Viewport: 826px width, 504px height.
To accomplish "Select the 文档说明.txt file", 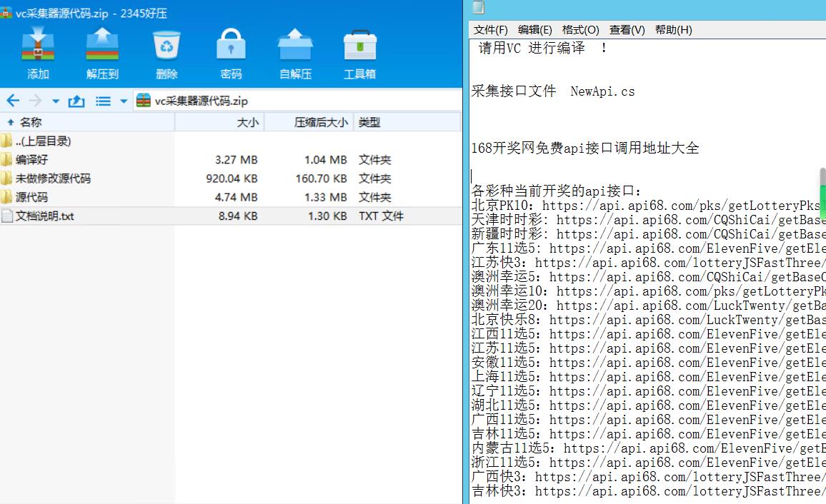I will 231,216.
